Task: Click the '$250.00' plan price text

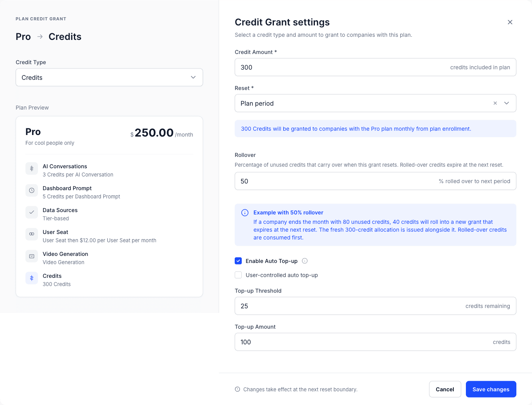Action: point(152,133)
